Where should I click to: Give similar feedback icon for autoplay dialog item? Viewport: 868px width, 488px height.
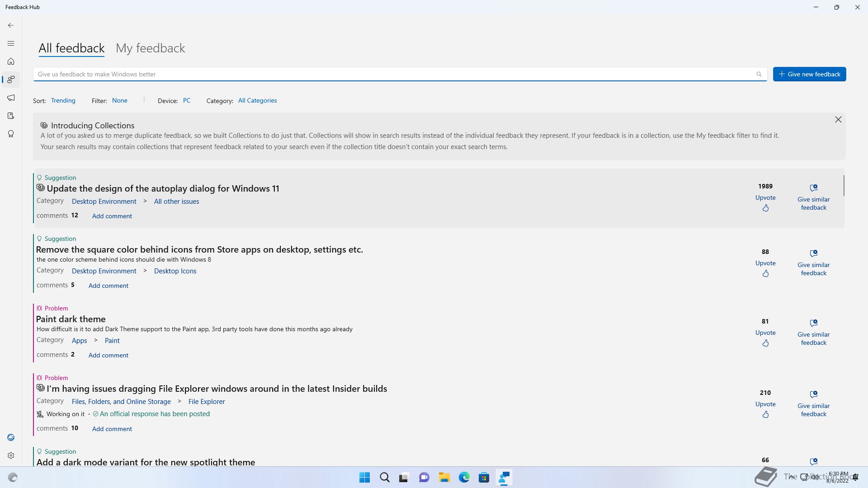coord(814,188)
